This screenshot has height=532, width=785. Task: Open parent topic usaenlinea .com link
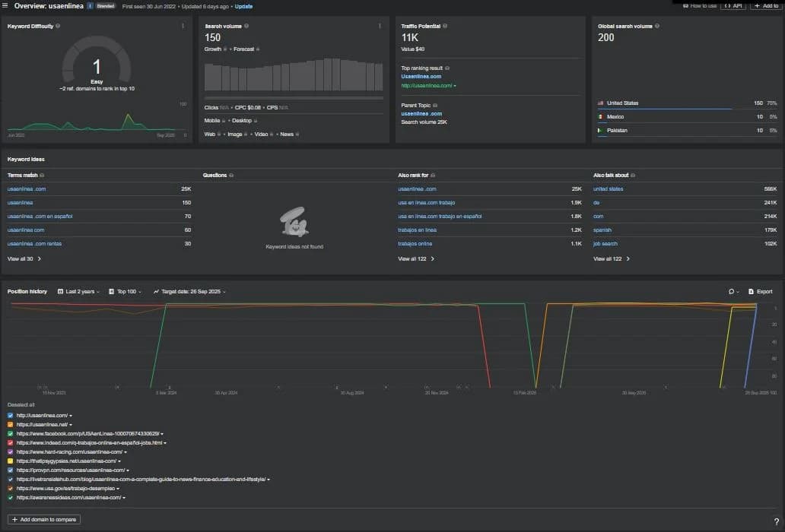click(x=421, y=114)
